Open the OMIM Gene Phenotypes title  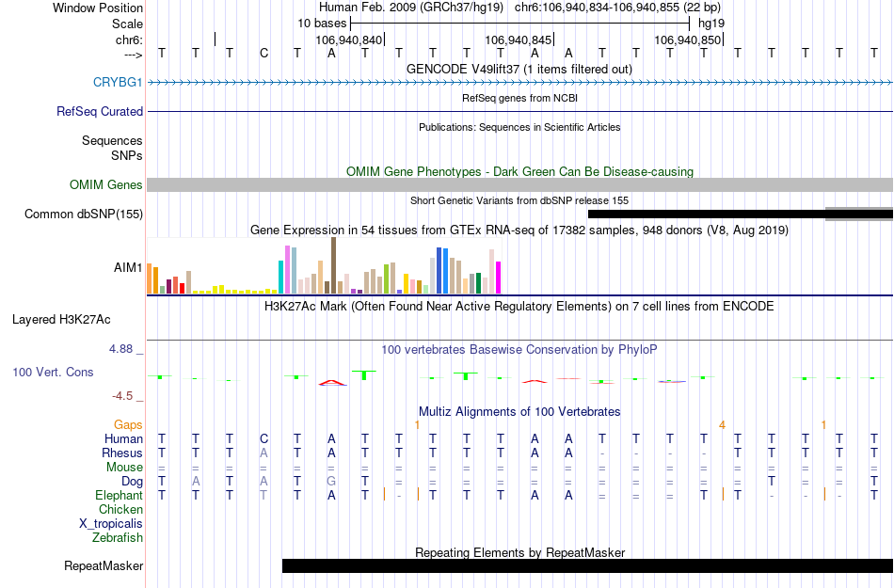pyautogui.click(x=519, y=171)
